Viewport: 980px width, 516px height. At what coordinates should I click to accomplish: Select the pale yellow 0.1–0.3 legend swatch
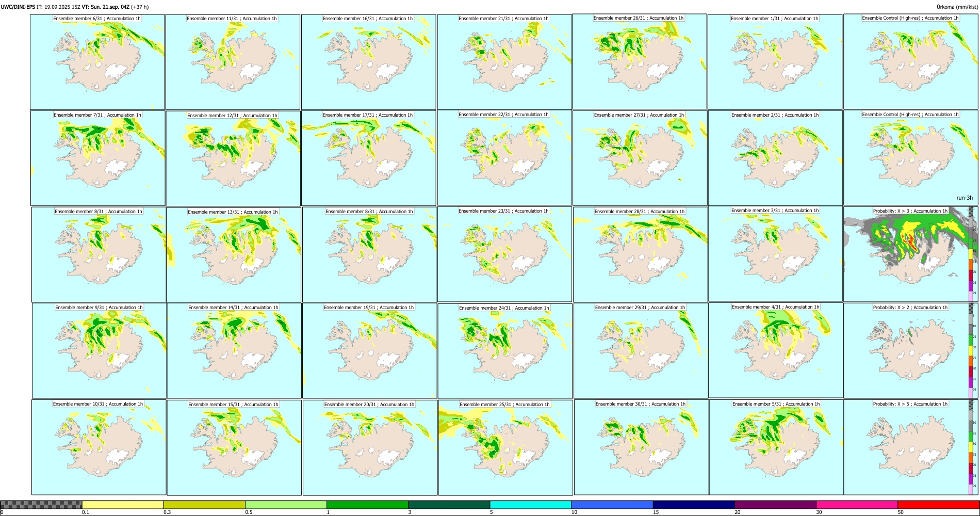(123, 505)
